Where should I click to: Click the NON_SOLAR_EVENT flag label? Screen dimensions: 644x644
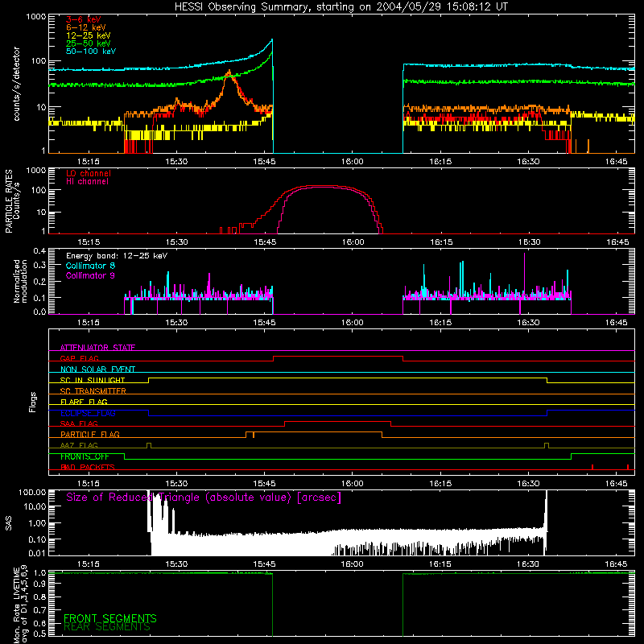click(97, 369)
